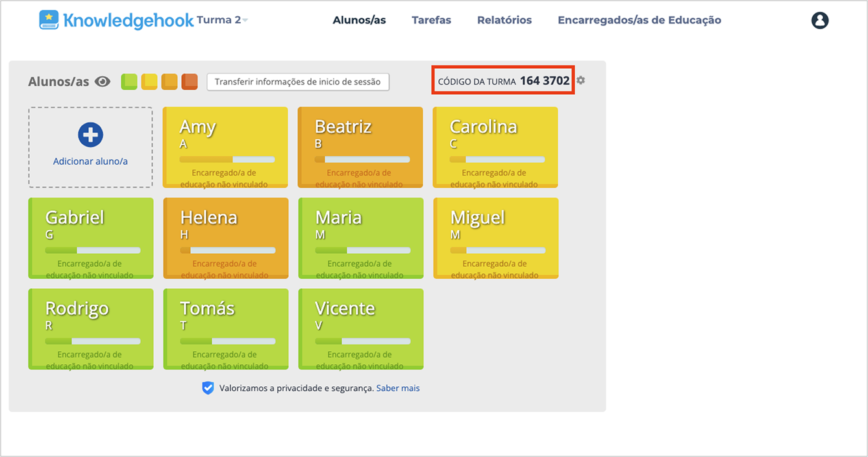Select the Gabriel student card
The image size is (868, 457).
(91, 238)
